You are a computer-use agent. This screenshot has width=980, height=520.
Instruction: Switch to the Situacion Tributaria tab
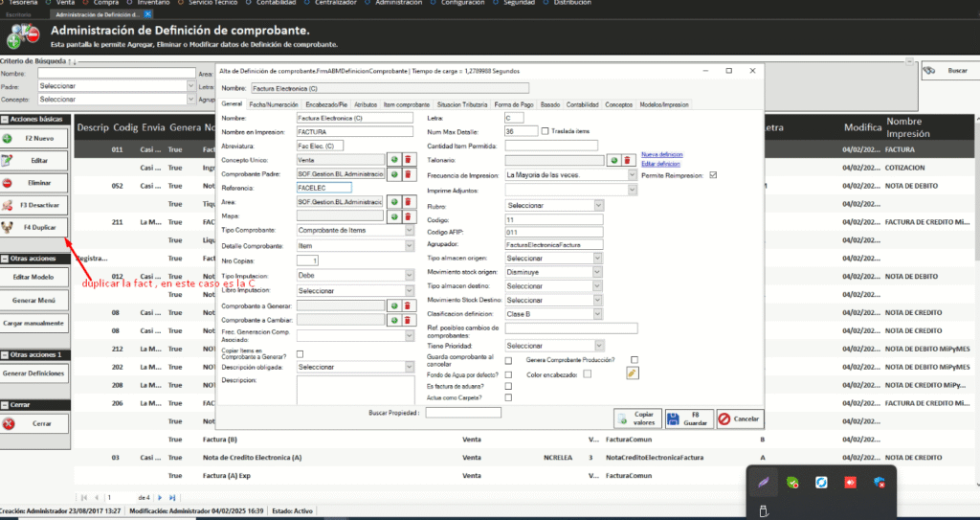click(x=461, y=103)
